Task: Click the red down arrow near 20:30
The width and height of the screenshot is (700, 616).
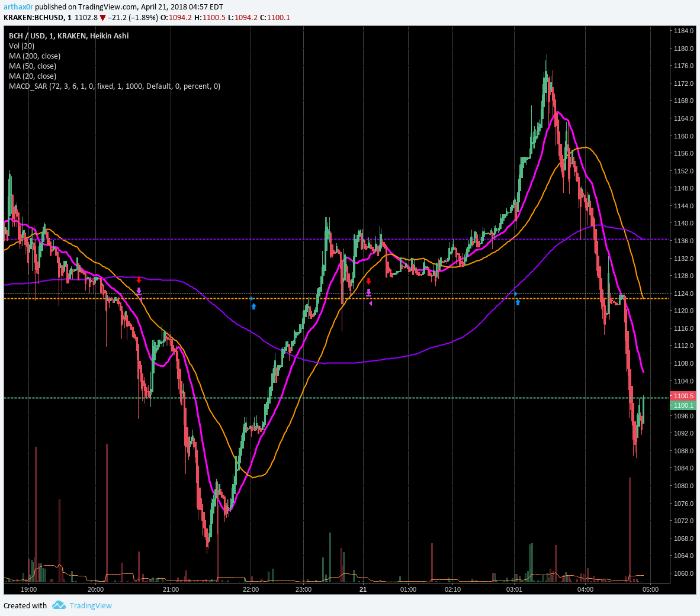Action: pyautogui.click(x=139, y=280)
